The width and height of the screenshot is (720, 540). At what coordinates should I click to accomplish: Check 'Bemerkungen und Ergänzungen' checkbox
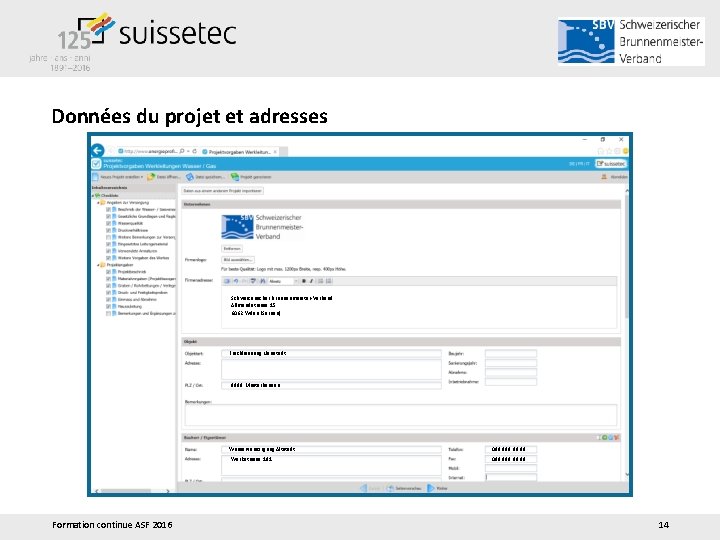108,314
